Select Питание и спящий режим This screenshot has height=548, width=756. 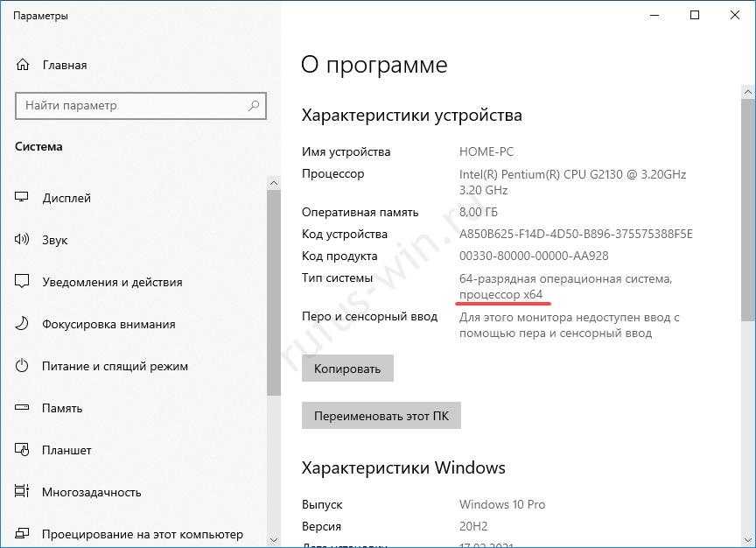point(115,366)
